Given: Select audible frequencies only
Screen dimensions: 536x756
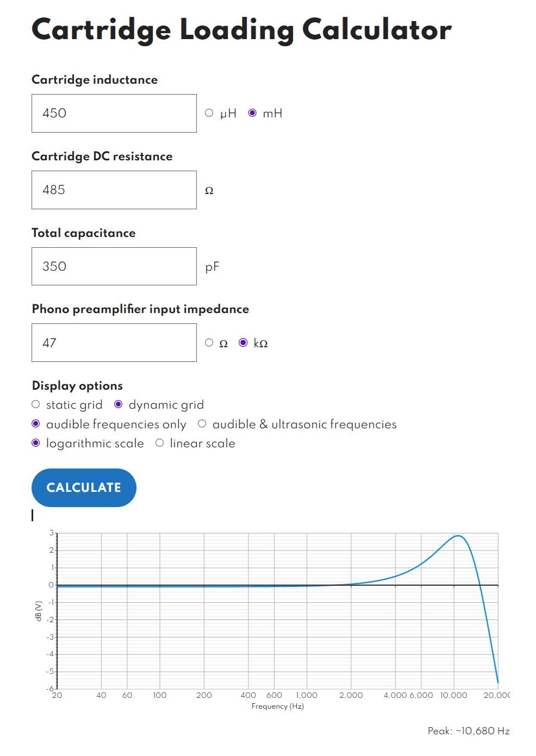Looking at the screenshot, I should click(36, 424).
